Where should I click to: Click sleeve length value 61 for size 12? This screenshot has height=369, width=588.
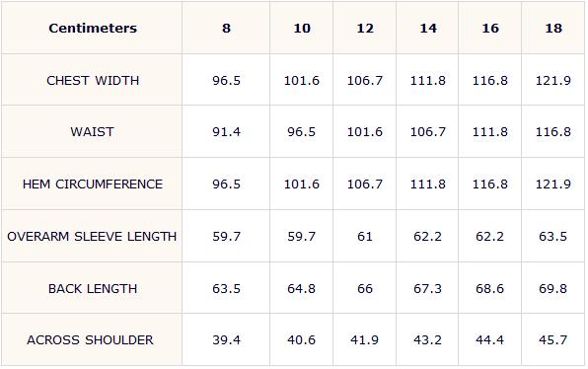(x=365, y=236)
